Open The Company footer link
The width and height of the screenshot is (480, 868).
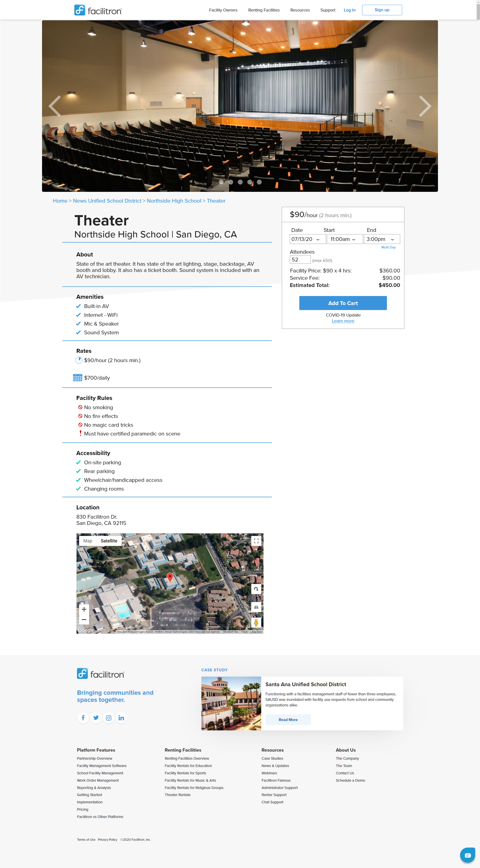347,759
